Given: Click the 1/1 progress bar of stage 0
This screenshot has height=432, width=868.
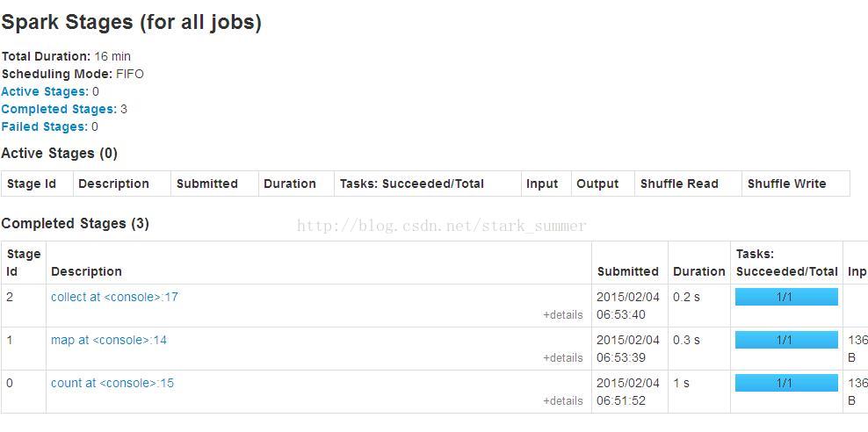Looking at the screenshot, I should (x=786, y=383).
